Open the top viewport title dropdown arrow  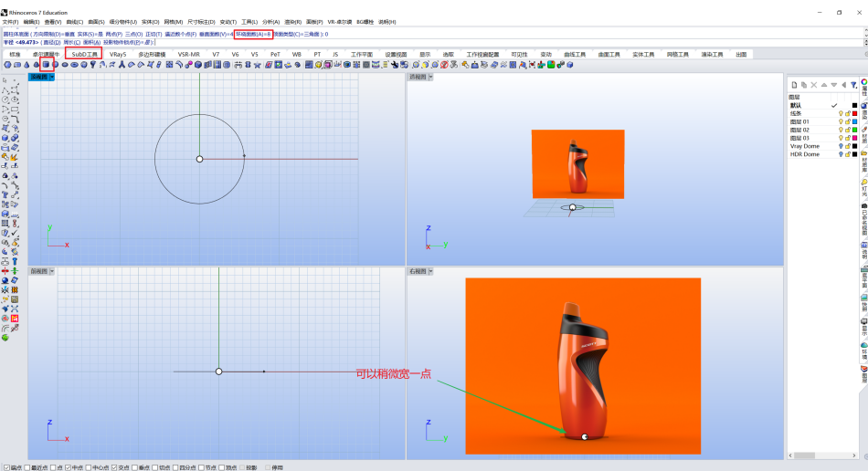(52, 78)
